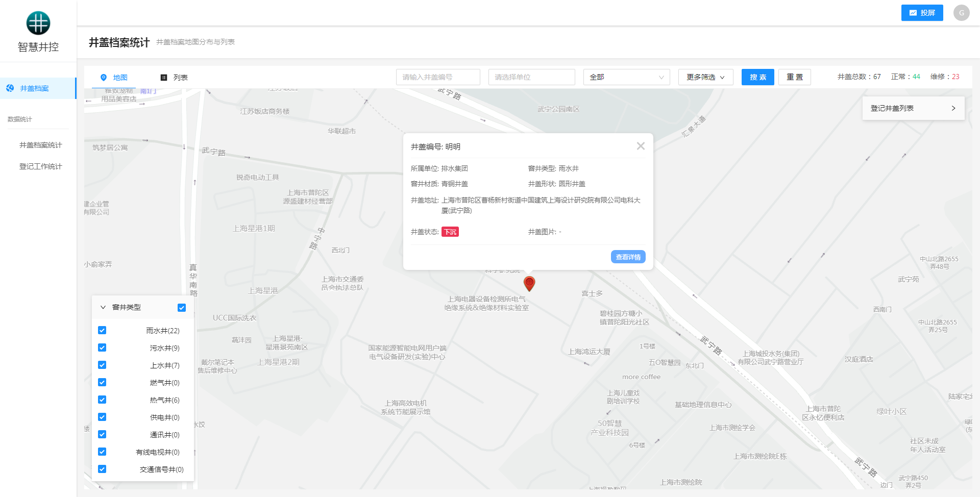Click the 下沉 status tag
980x497 pixels.
[x=450, y=232]
